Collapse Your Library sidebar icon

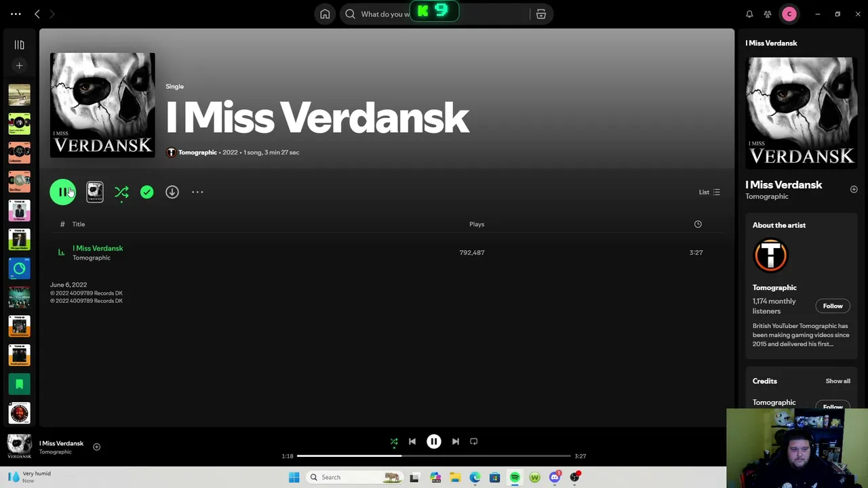[19, 45]
